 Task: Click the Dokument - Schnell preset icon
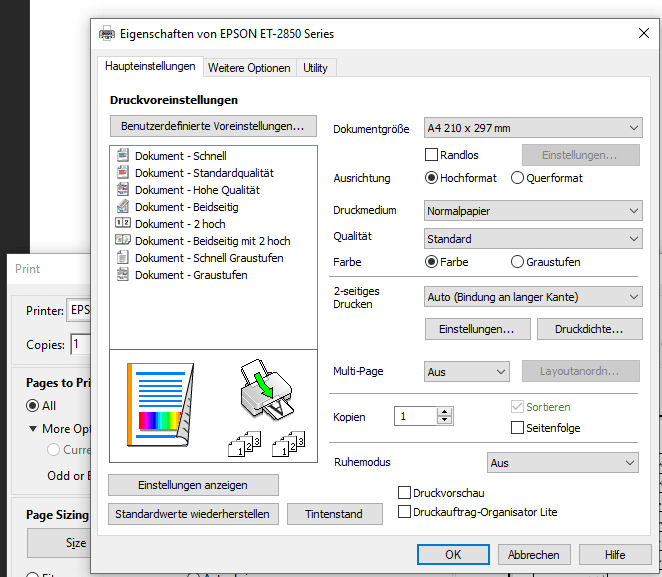tap(122, 155)
